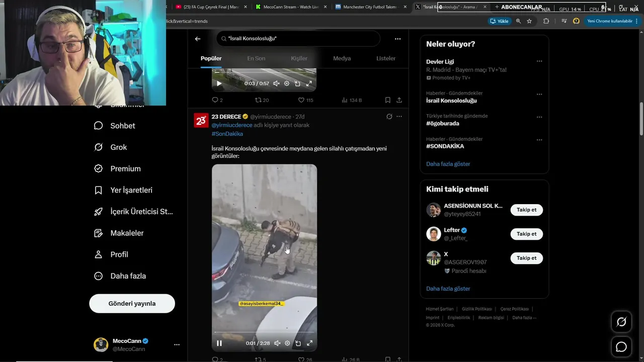Open Gizlilik Politikası footer link
The width and height of the screenshot is (644, 362).
476,309
